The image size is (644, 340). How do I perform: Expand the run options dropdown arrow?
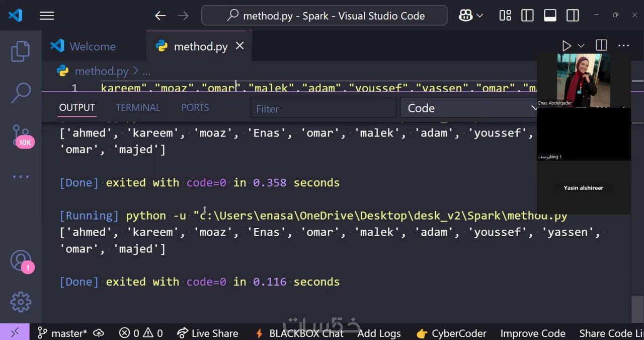tap(581, 46)
